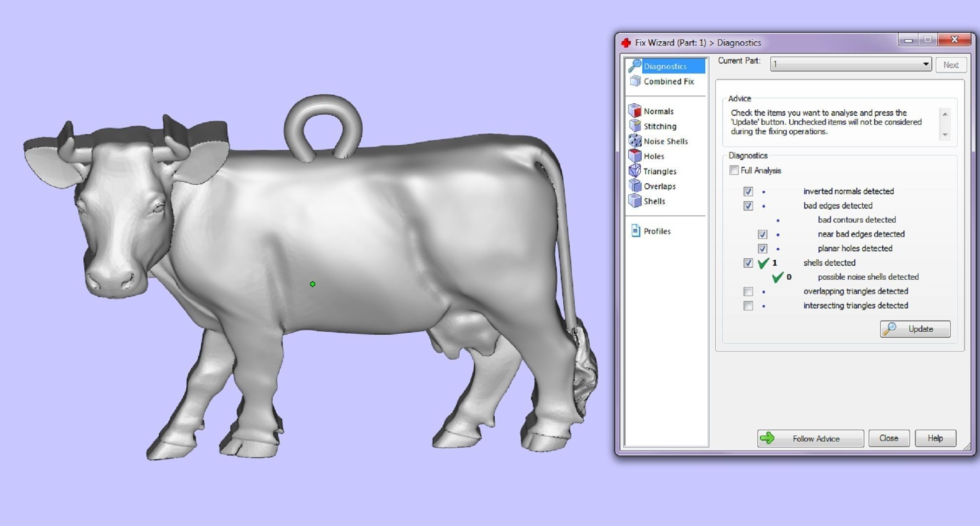Uncheck inverted normals detected
Image resolution: width=980 pixels, height=526 pixels.
click(x=748, y=191)
